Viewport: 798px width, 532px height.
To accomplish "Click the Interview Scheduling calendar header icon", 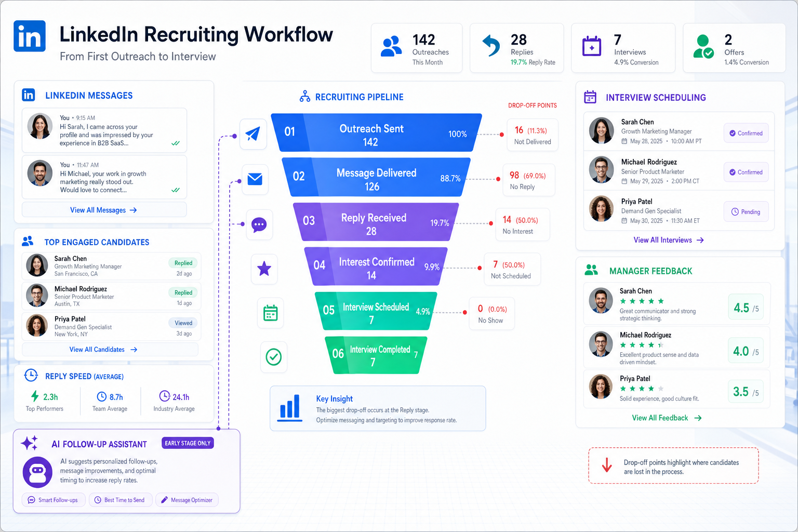I will [590, 97].
